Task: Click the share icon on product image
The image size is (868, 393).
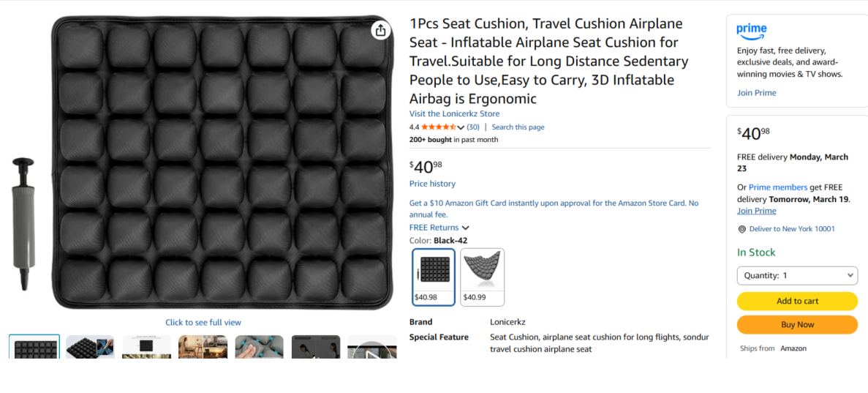Action: click(380, 30)
